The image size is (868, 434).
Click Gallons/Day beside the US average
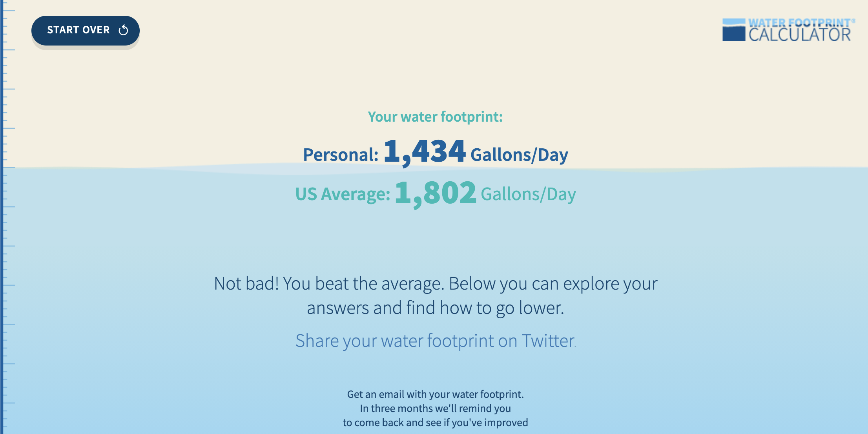[528, 194]
